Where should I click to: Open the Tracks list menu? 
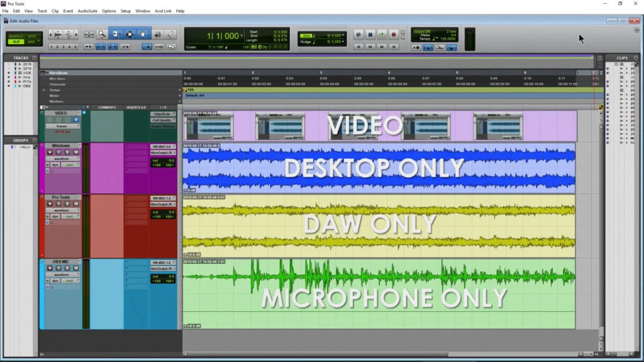(35, 58)
